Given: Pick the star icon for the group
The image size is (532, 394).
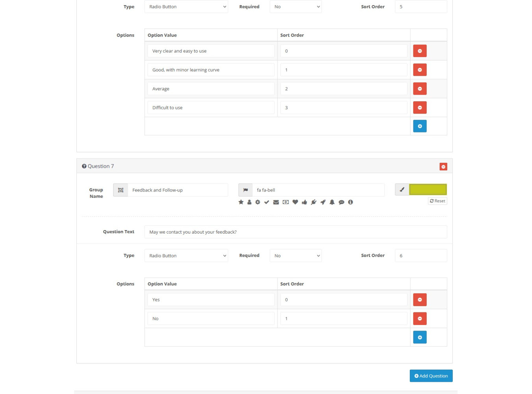Looking at the screenshot, I should coord(241,202).
